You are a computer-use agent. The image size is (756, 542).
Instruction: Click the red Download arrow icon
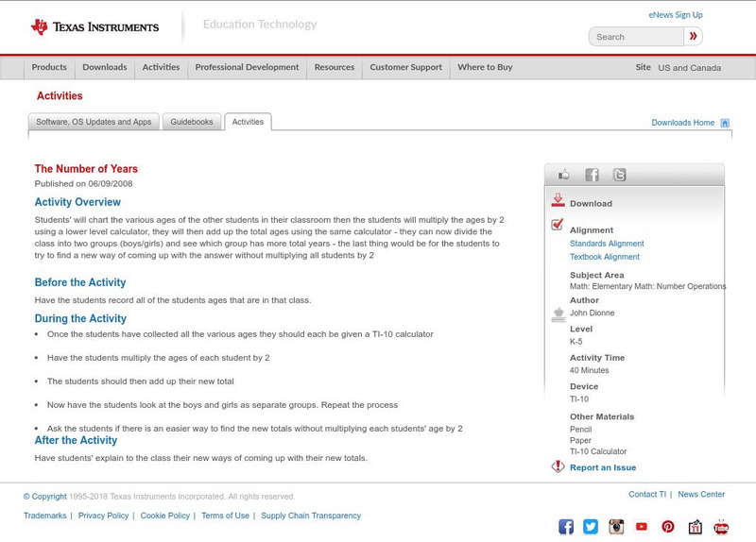[558, 200]
